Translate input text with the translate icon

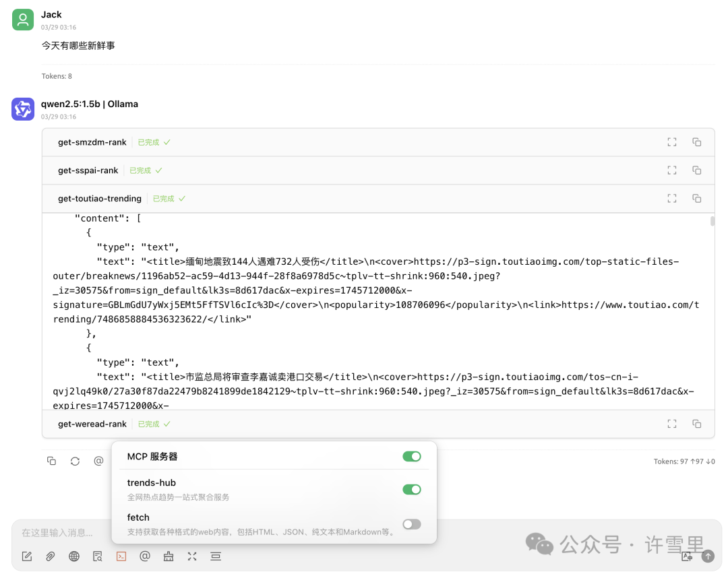click(x=687, y=556)
